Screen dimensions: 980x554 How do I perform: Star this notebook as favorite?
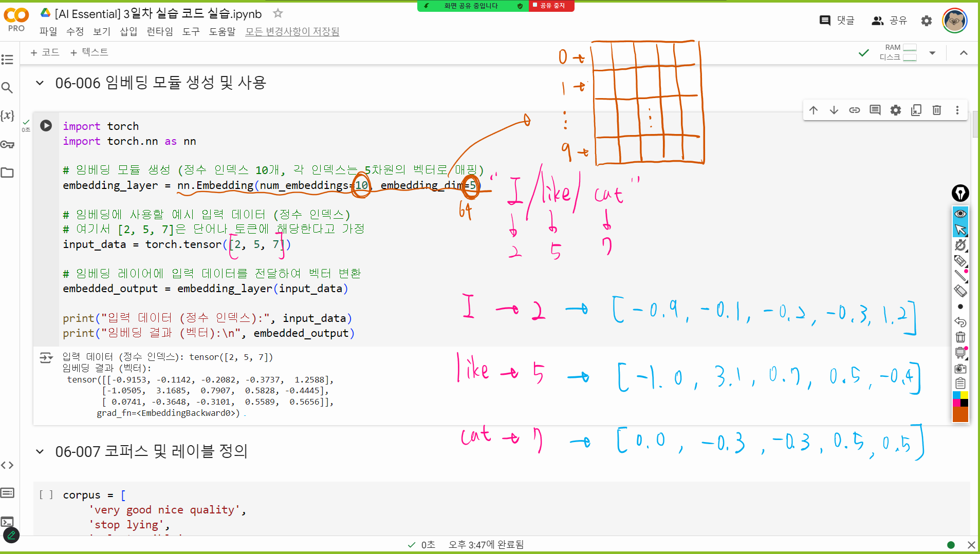[278, 13]
